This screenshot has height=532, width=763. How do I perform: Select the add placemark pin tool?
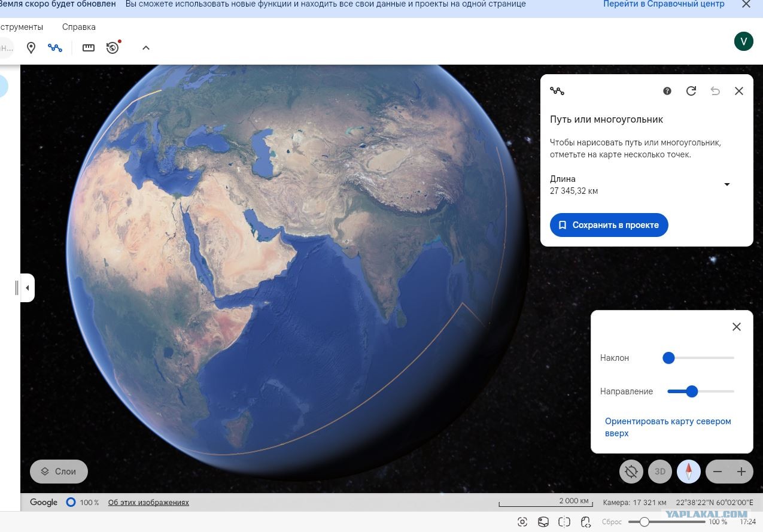[31, 48]
